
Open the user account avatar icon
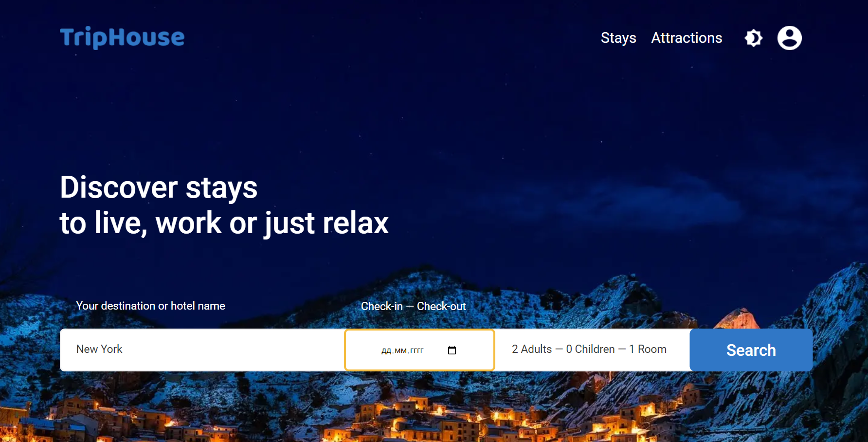(789, 38)
